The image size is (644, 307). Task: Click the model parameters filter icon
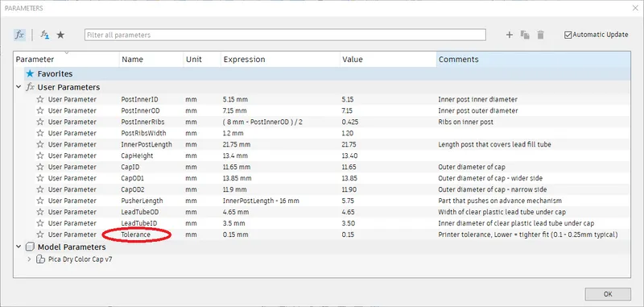[45, 35]
